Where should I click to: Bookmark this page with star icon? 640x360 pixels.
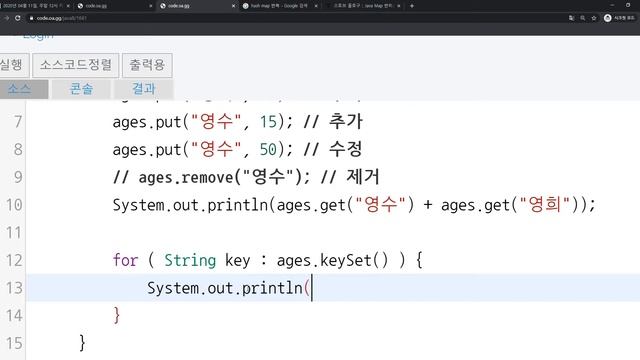click(x=594, y=18)
